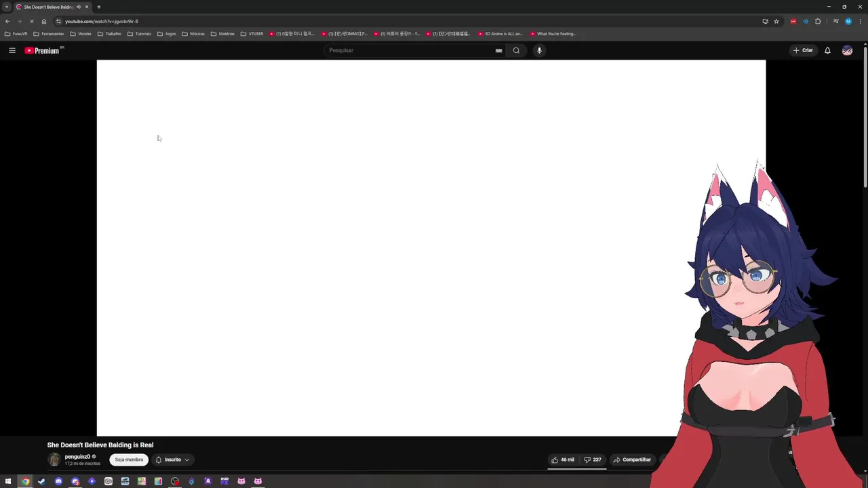The image size is (868, 488).
Task: Open HUD FX app on taskbar
Action: [x=224, y=481]
